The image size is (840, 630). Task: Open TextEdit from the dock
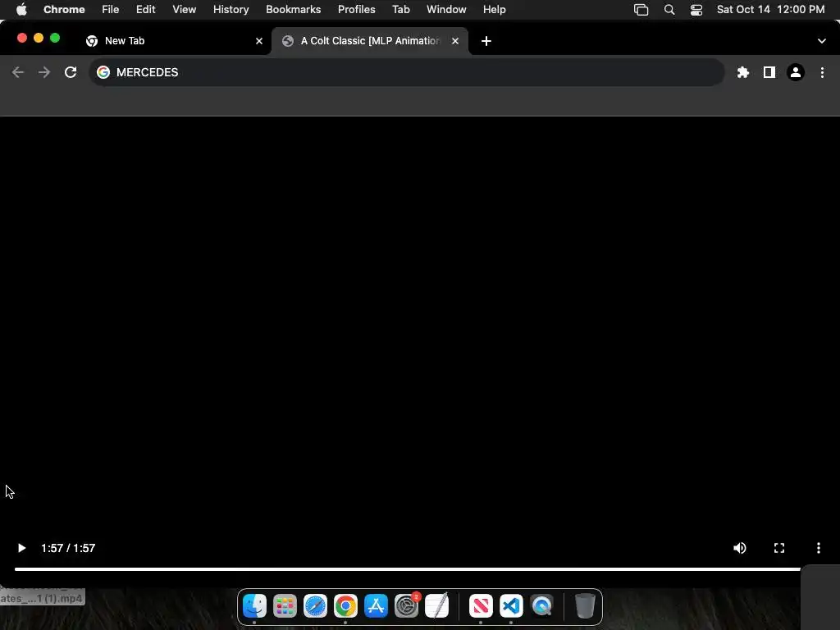tap(436, 606)
